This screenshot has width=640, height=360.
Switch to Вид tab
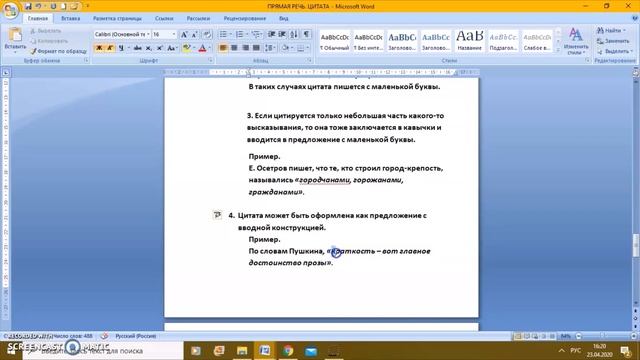pos(284,18)
